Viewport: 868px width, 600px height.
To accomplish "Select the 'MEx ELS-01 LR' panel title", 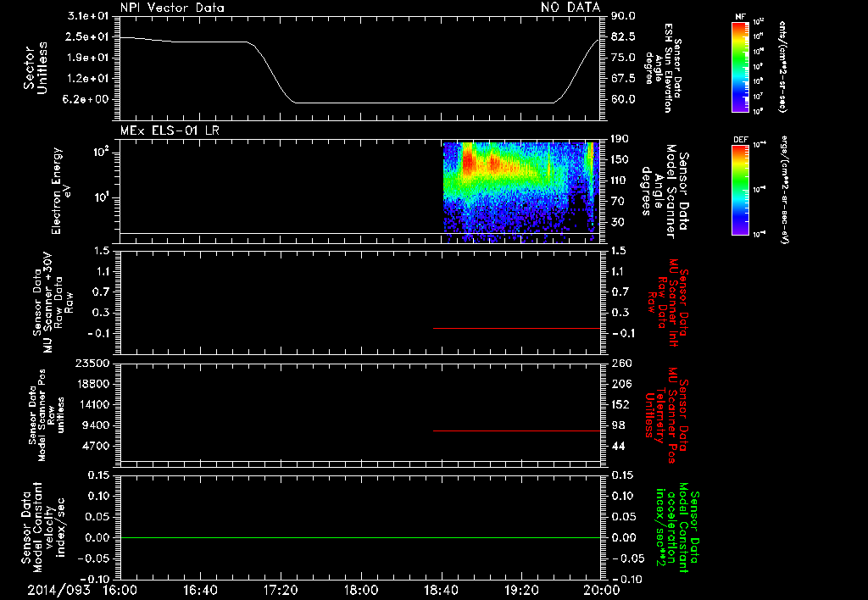I will 170,131.
